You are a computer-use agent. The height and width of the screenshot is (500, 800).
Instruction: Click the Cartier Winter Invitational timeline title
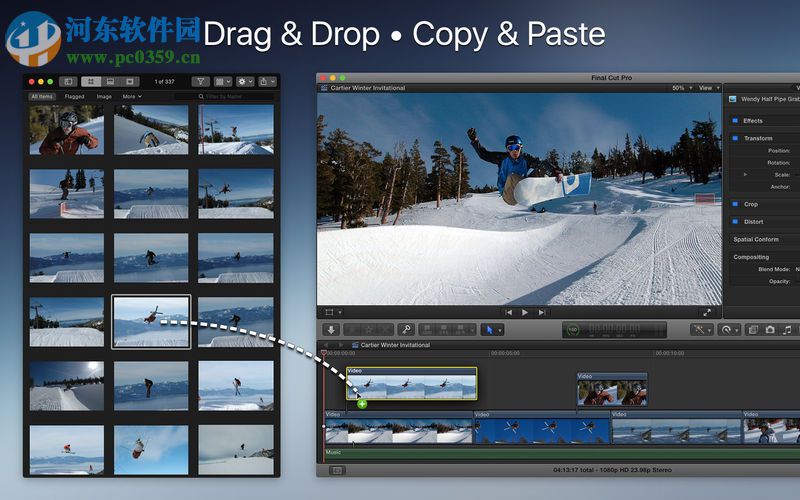(x=395, y=345)
